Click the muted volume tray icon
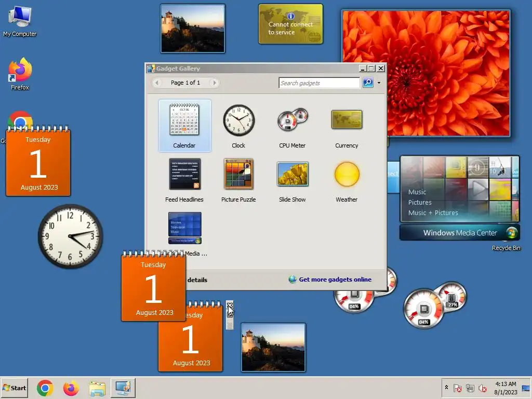Screen dimensions: 532x399 [x=482, y=388]
